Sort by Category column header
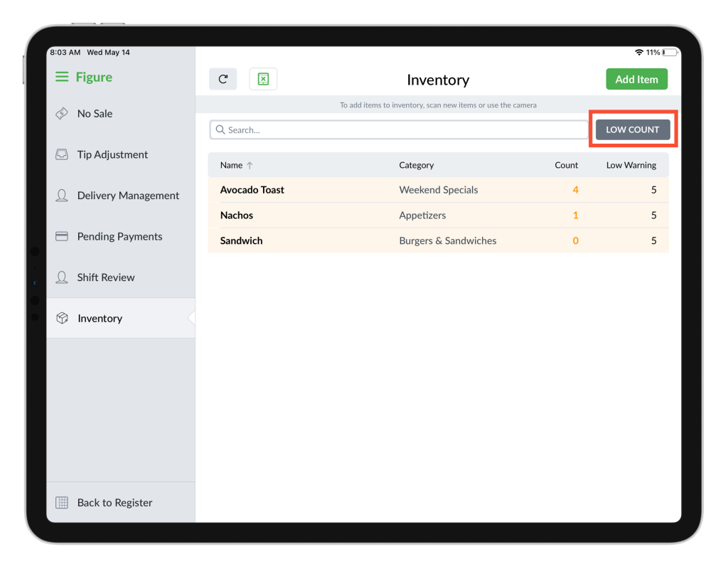 [417, 165]
